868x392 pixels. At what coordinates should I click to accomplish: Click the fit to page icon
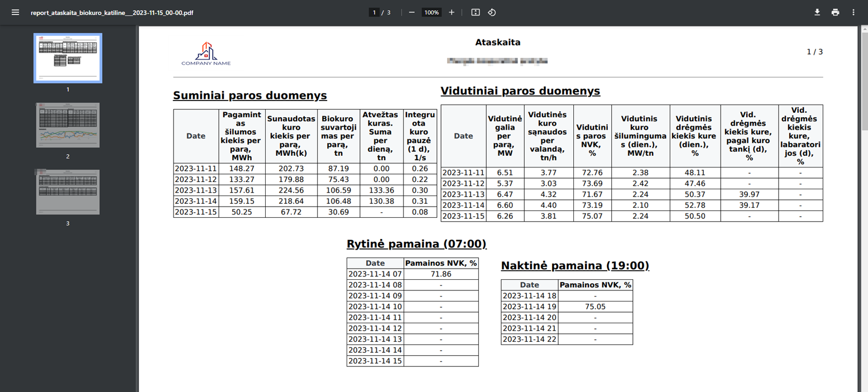point(476,12)
